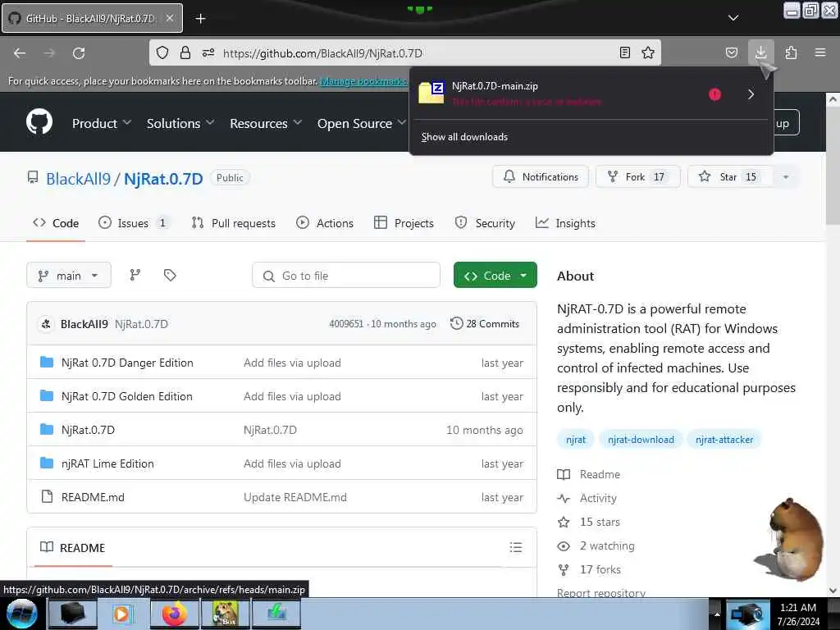This screenshot has width=840, height=630.
Task: Click the blocked download warning icon
Action: click(714, 95)
